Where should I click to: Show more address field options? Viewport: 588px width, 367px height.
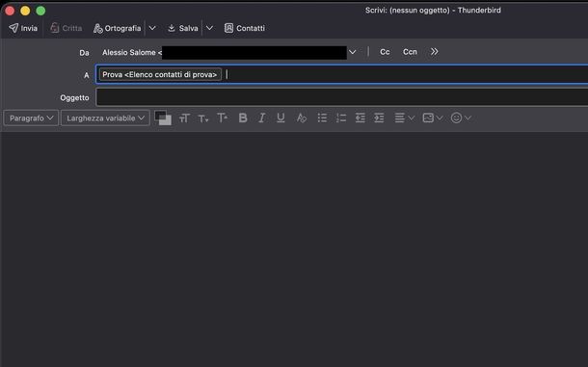(434, 52)
